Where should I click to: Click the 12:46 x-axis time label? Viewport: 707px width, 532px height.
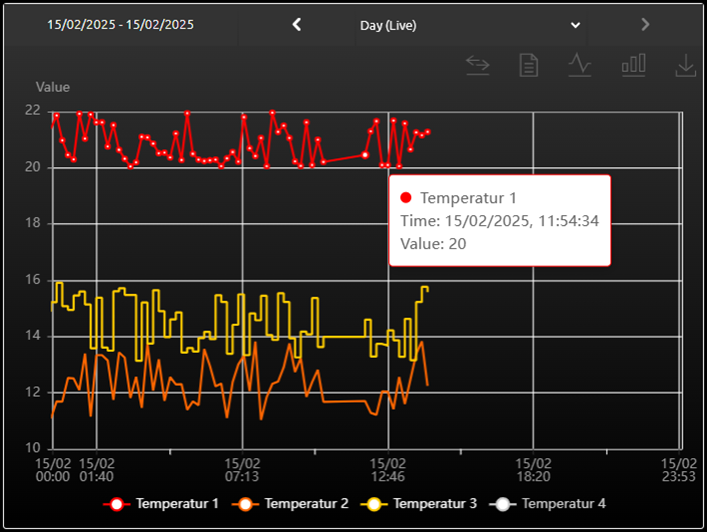coord(388,470)
